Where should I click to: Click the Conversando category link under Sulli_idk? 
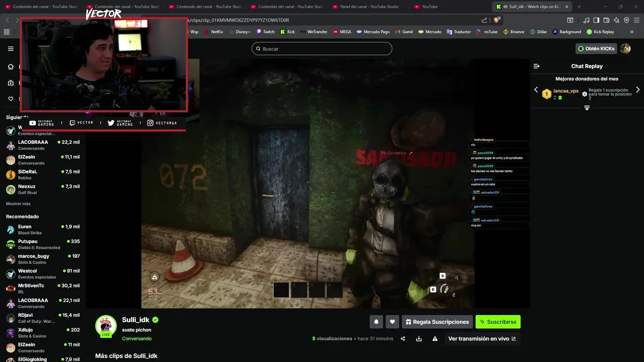coord(136,339)
